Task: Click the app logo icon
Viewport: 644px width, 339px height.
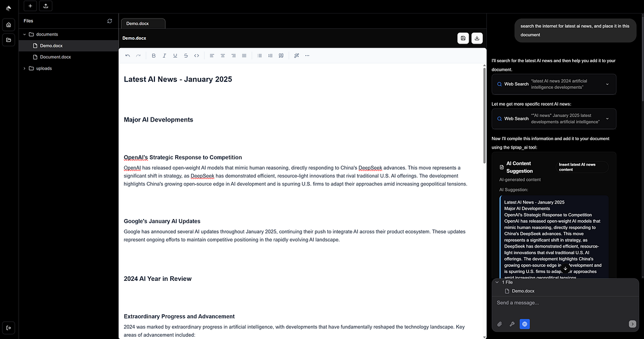Action: point(8,8)
